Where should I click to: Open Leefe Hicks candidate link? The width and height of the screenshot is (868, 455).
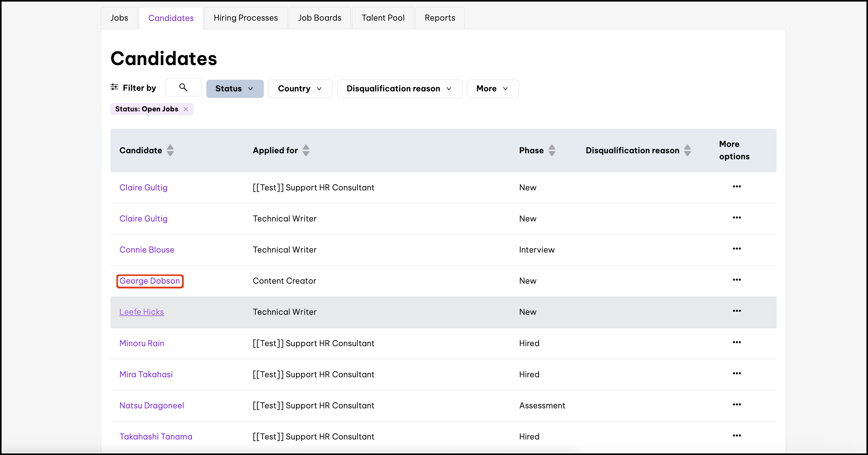[x=141, y=312]
